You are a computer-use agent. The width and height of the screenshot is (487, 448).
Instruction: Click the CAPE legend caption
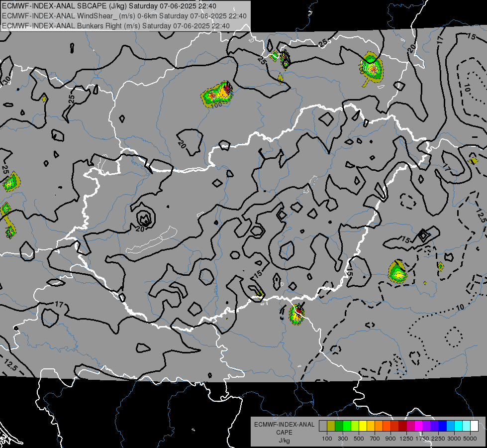pyautogui.click(x=284, y=433)
